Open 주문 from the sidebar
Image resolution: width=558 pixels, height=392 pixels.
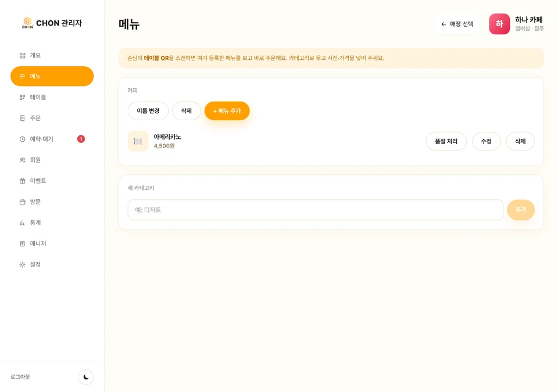(x=52, y=118)
